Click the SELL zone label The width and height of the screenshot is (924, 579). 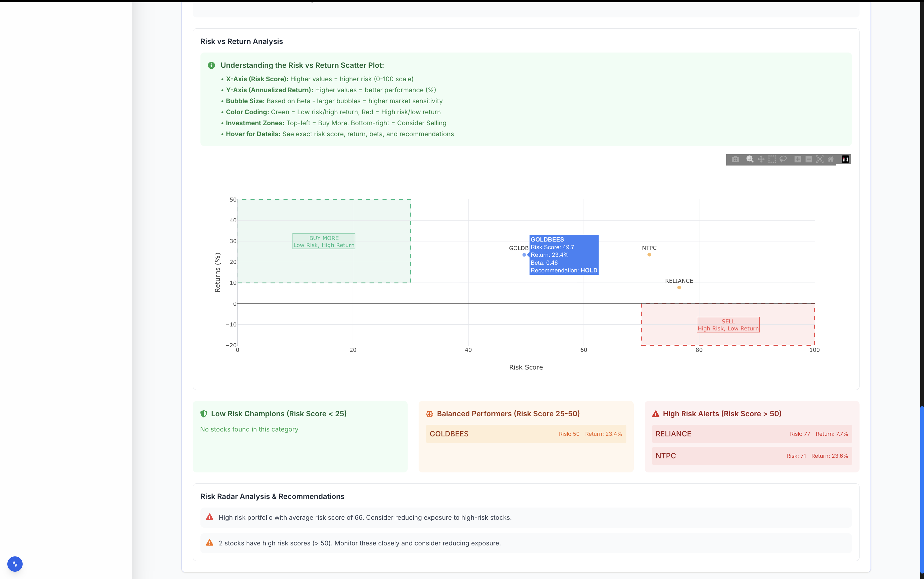pos(728,325)
